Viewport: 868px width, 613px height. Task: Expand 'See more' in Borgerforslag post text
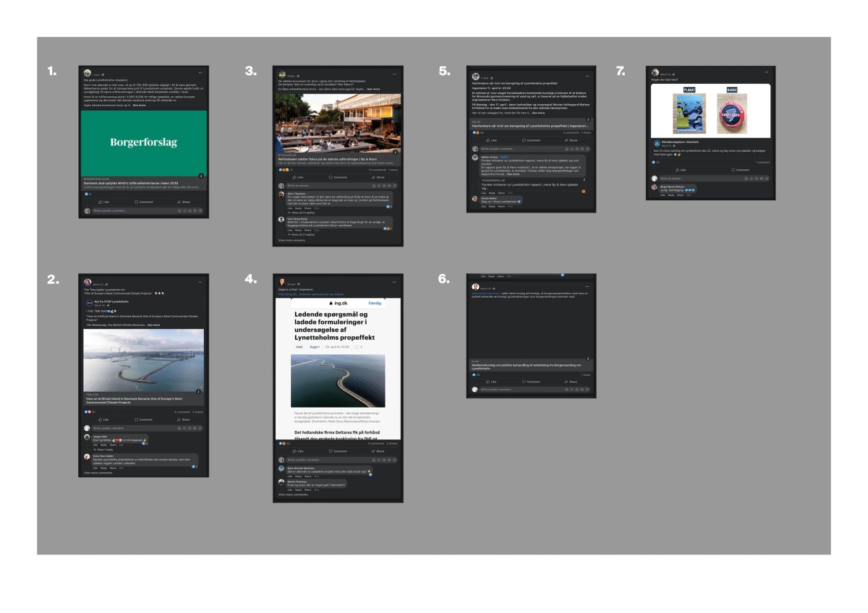139,106
